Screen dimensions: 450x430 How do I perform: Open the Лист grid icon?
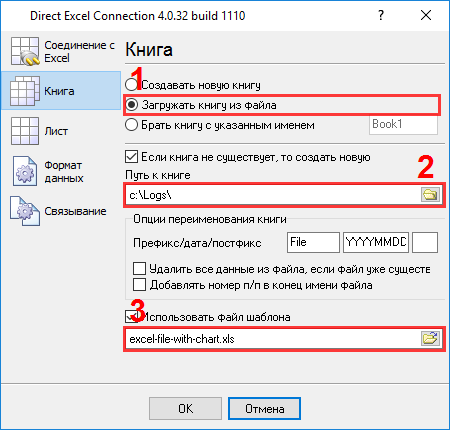(25, 131)
